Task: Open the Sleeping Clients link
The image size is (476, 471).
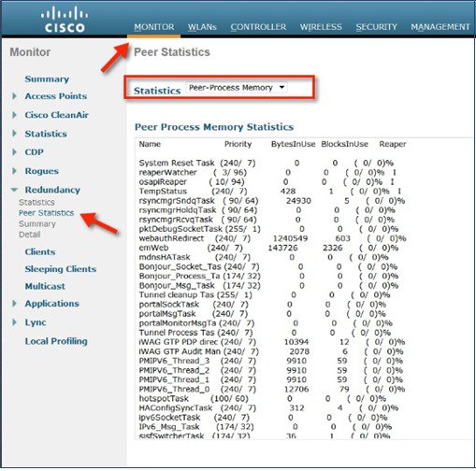Action: (61, 269)
